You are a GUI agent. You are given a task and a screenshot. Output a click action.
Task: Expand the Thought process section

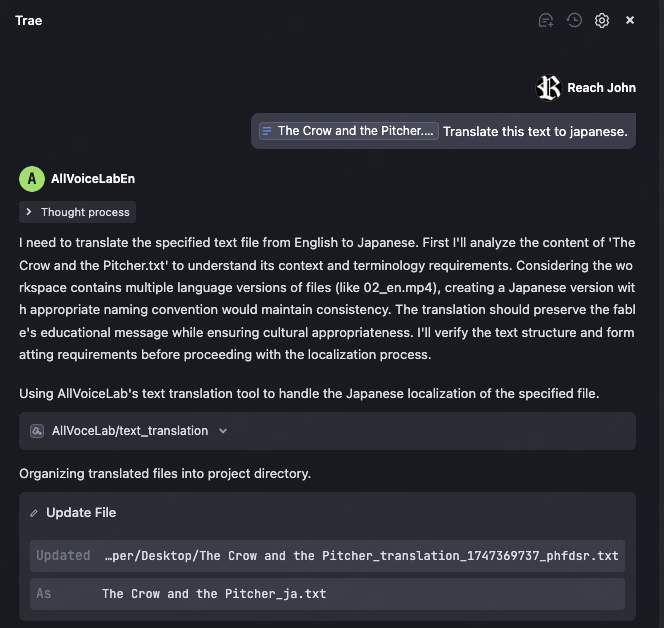pyautogui.click(x=77, y=212)
